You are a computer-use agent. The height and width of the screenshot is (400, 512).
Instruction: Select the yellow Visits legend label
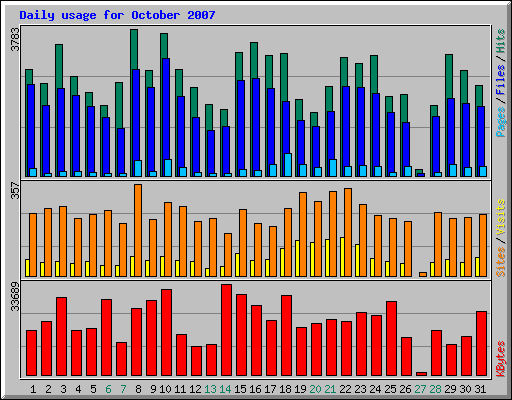coord(501,217)
